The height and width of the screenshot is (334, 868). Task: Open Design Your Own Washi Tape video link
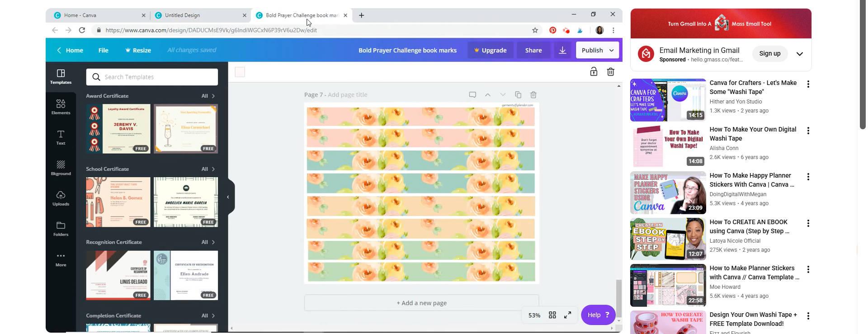(753, 319)
